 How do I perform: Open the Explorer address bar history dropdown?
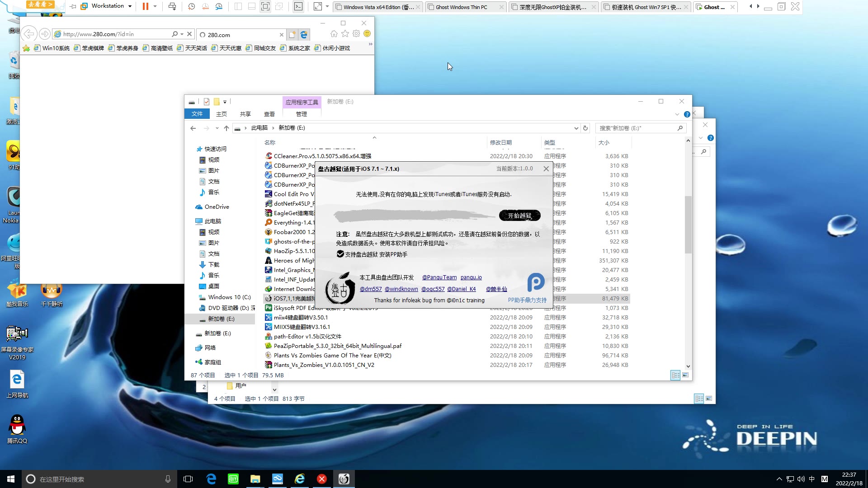[576, 128]
